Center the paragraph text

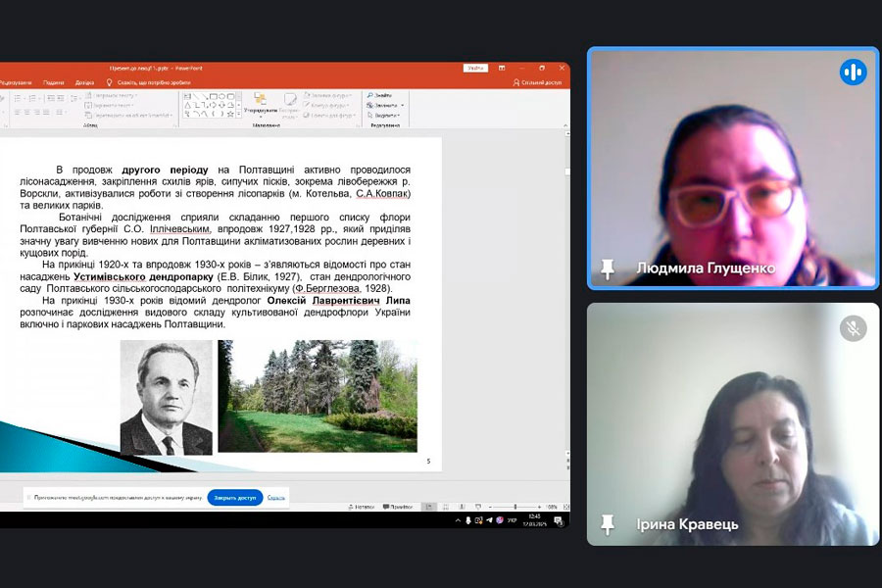click(27, 112)
